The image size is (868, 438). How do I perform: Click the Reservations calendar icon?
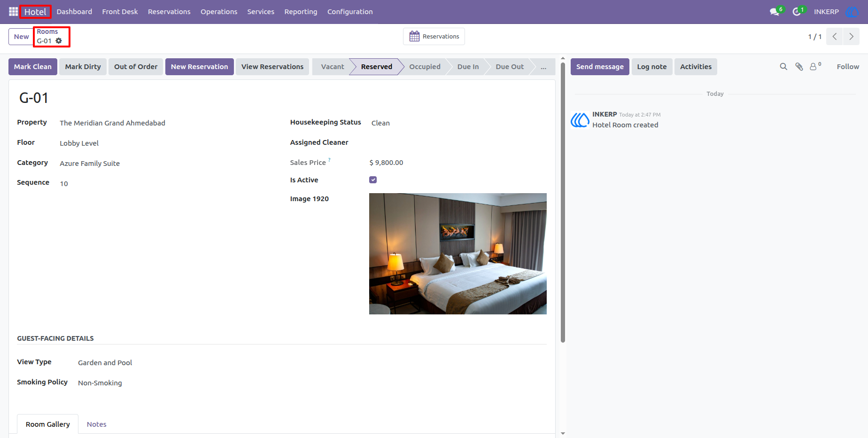(414, 36)
